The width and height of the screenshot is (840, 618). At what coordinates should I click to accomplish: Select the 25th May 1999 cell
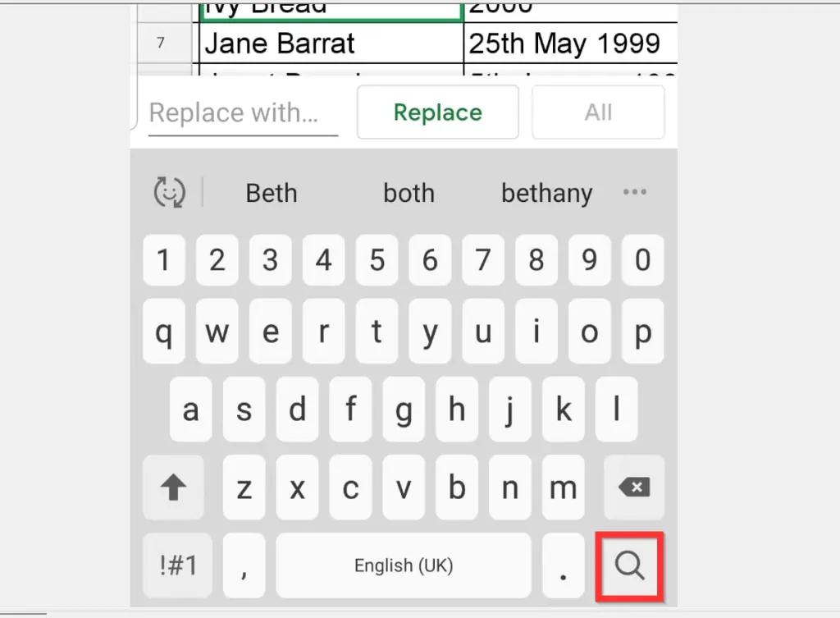click(x=571, y=43)
